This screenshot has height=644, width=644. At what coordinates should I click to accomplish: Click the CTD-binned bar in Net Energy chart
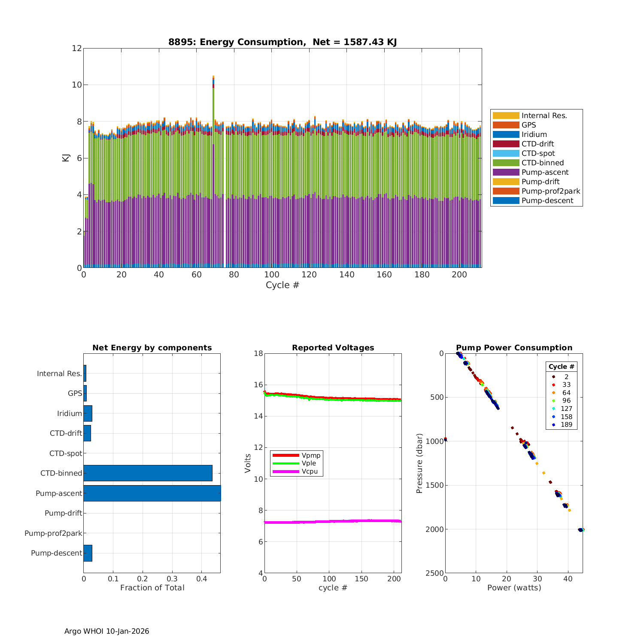click(x=148, y=473)
